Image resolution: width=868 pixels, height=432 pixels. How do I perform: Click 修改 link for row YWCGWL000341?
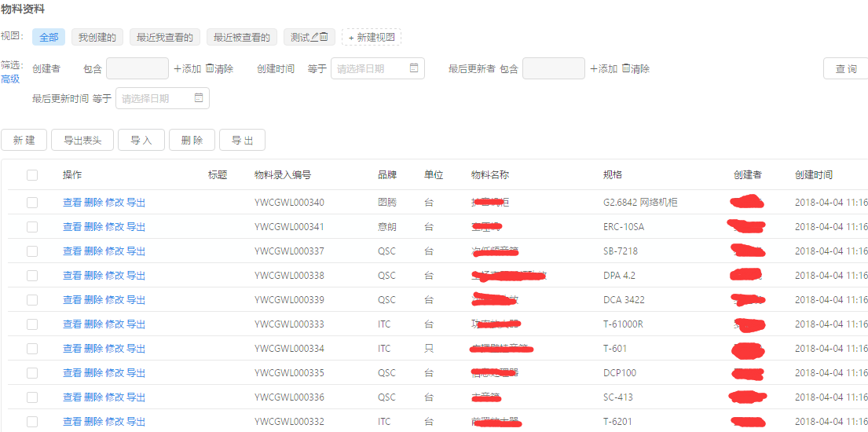coord(115,227)
